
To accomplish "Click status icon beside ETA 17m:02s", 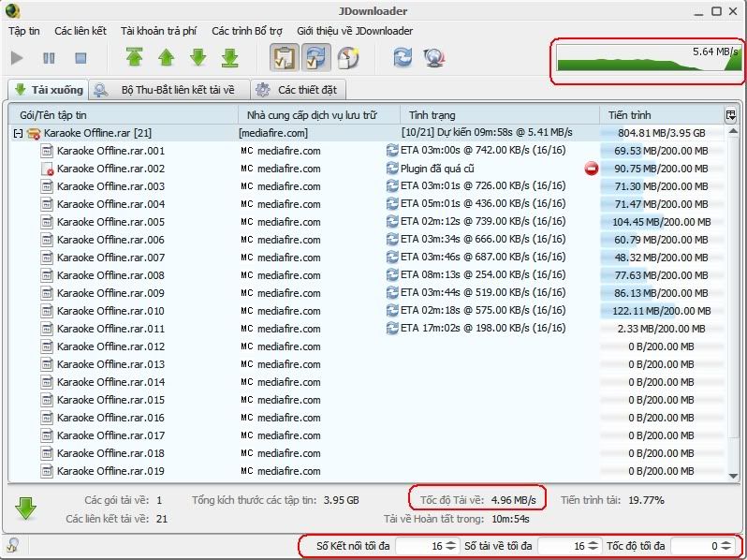I will tap(392, 329).
